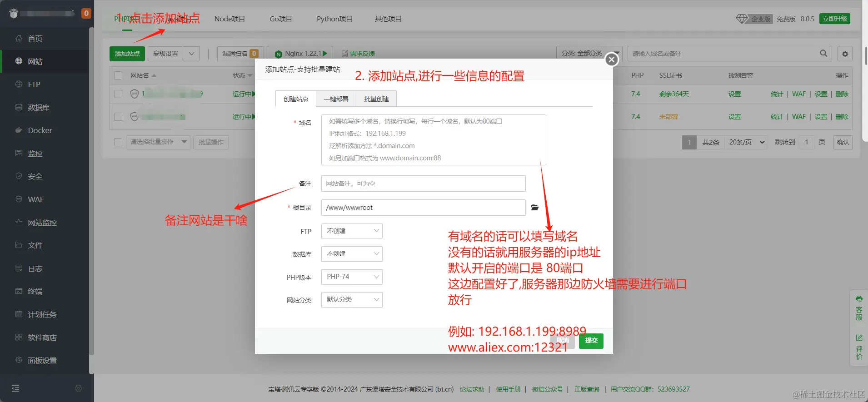Open 安全 in the sidebar

[35, 176]
